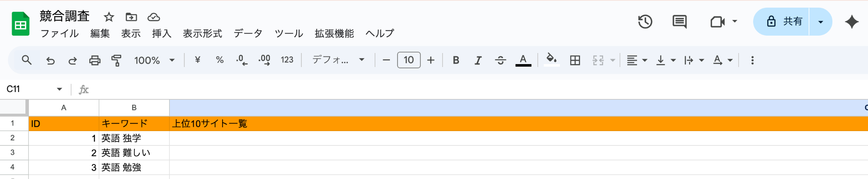The image size is (868, 179).
Task: Select the paint format roller icon
Action: tap(116, 60)
